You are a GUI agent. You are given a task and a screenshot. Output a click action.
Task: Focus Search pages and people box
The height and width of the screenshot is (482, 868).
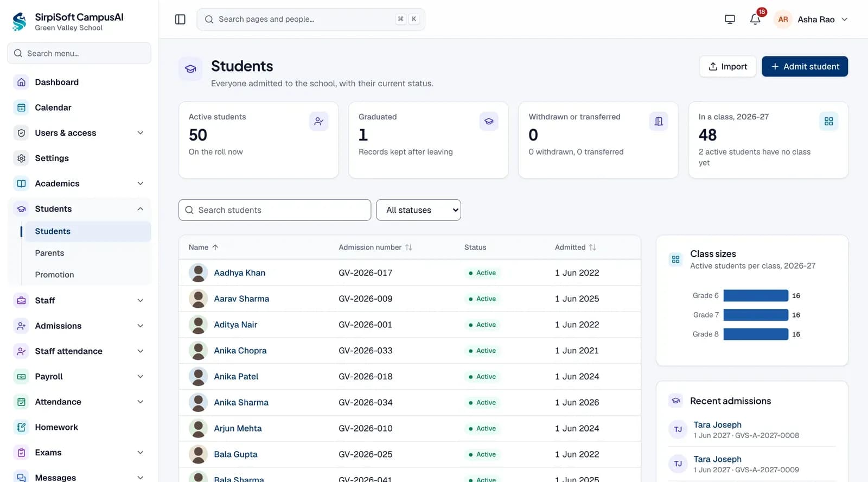click(x=311, y=20)
